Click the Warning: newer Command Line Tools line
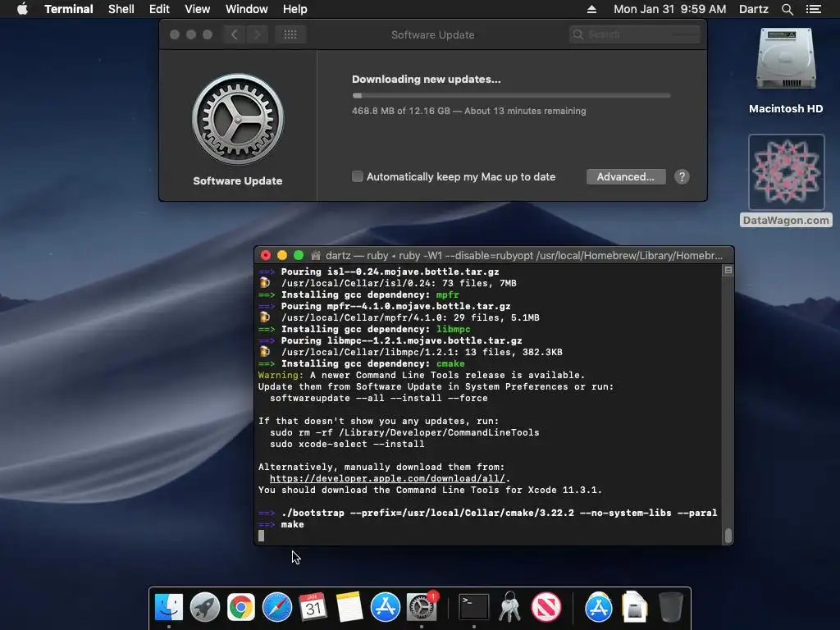Screen dimensions: 840x630 (421, 375)
